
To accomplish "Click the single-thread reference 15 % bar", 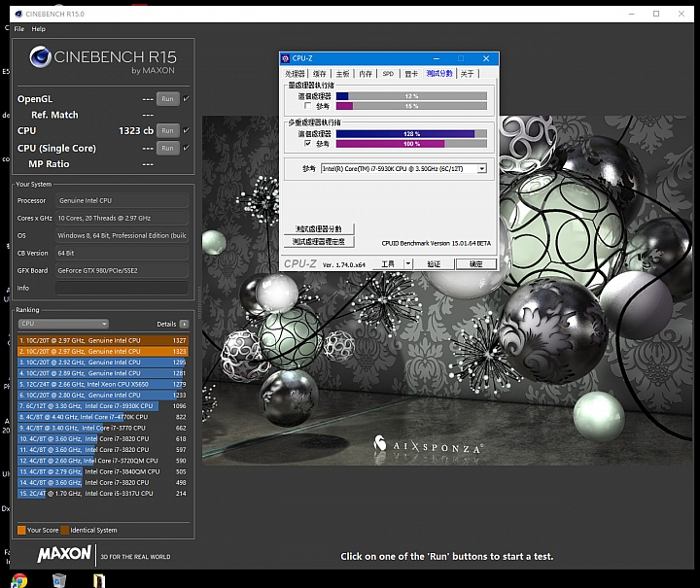I will (411, 106).
